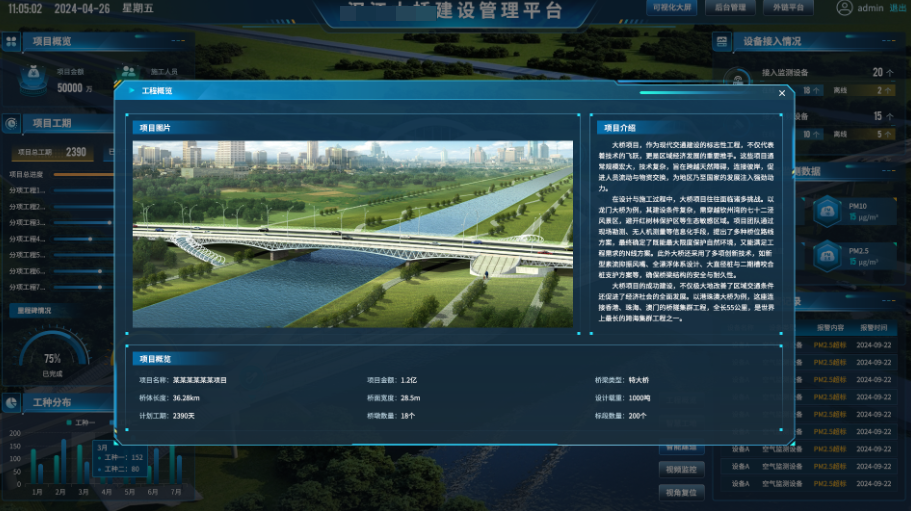Click the 退出 logout link
Screen dimensions: 911x511
[x=899, y=8]
